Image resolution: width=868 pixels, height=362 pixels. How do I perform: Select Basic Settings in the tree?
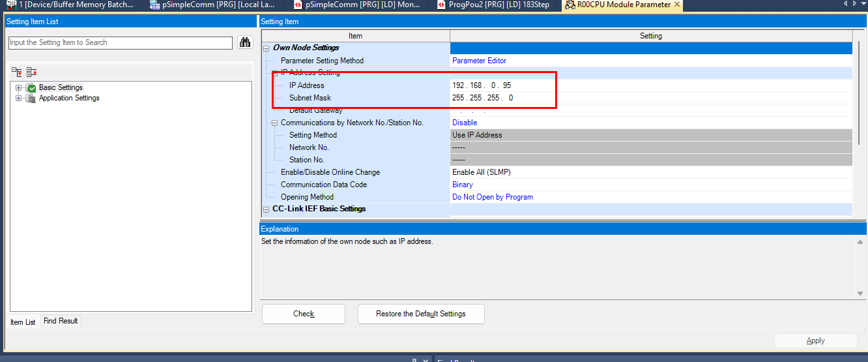61,87
